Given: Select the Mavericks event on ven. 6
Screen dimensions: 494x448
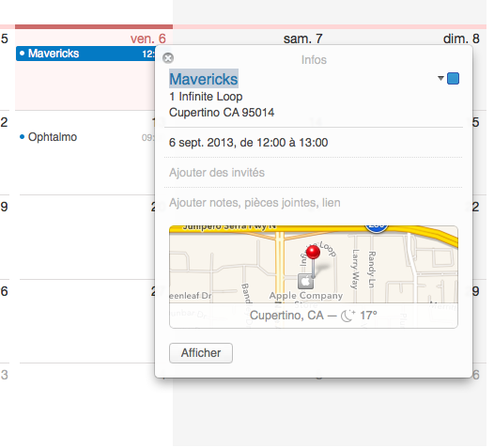Looking at the screenshot, I should [85, 54].
